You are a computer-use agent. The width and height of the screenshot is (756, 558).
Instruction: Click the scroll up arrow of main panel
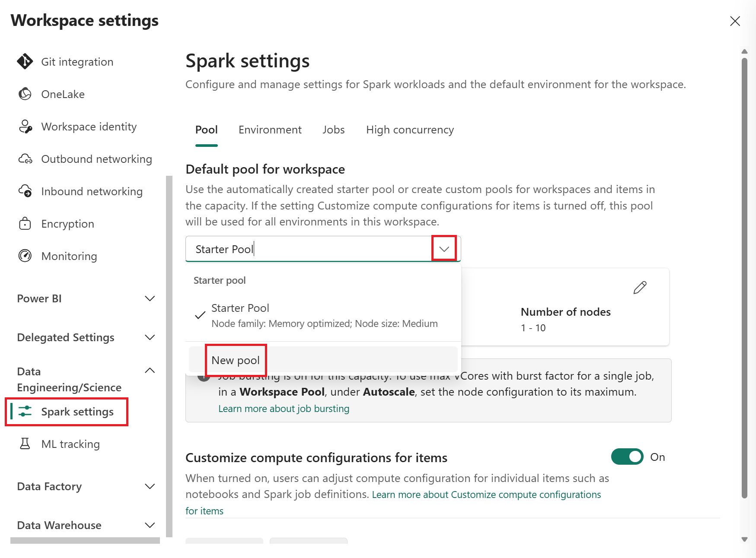[x=744, y=51]
